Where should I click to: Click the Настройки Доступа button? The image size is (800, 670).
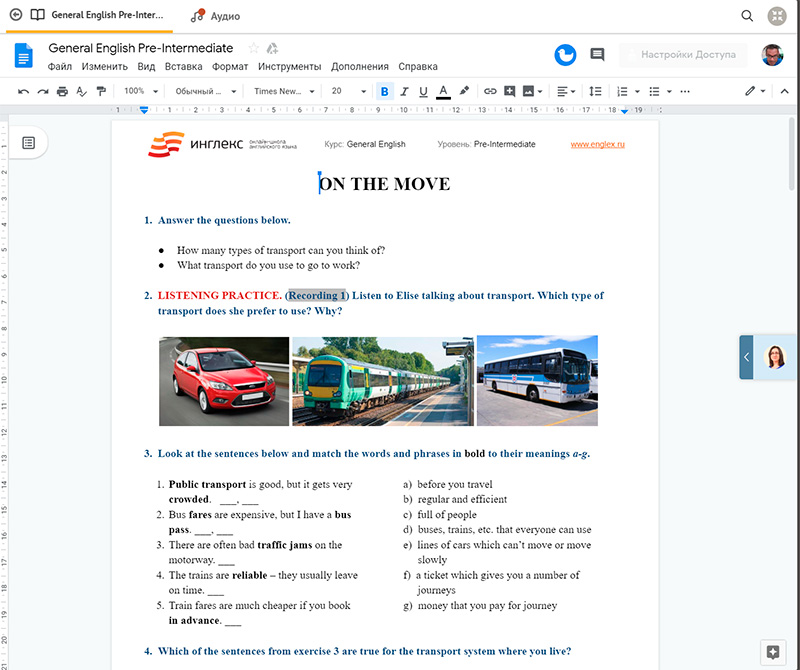tap(687, 54)
